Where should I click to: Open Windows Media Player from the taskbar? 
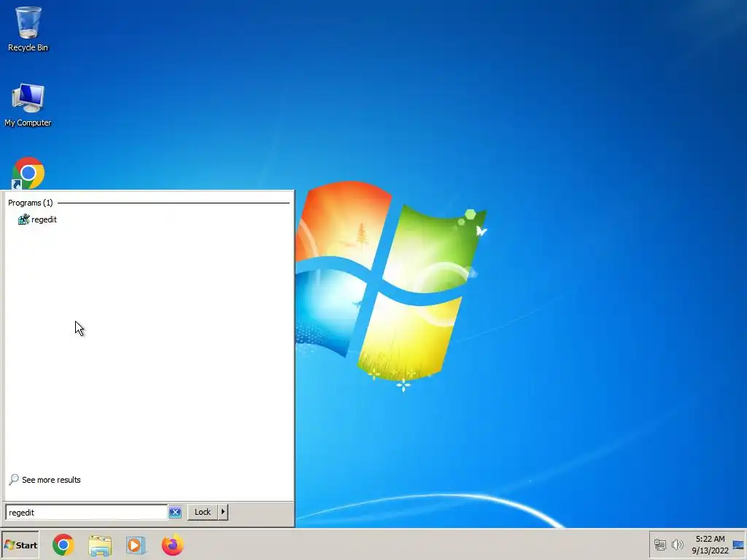pos(136,545)
